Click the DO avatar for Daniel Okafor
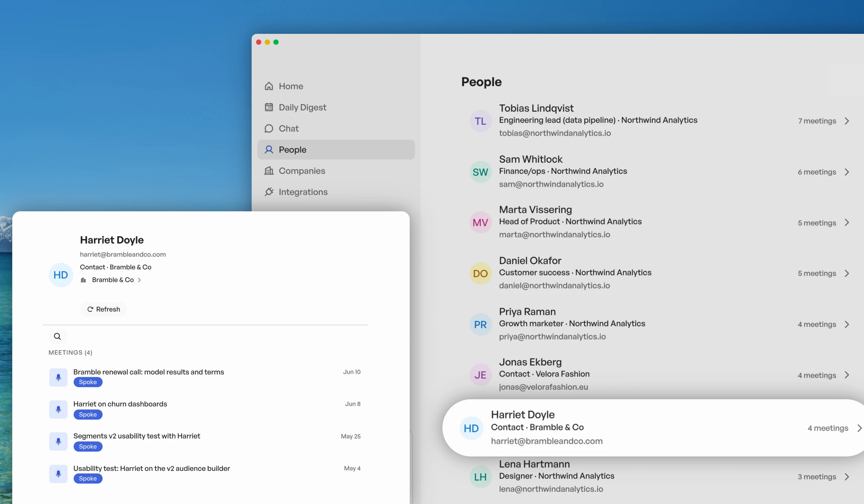The width and height of the screenshot is (864, 504). click(x=480, y=274)
